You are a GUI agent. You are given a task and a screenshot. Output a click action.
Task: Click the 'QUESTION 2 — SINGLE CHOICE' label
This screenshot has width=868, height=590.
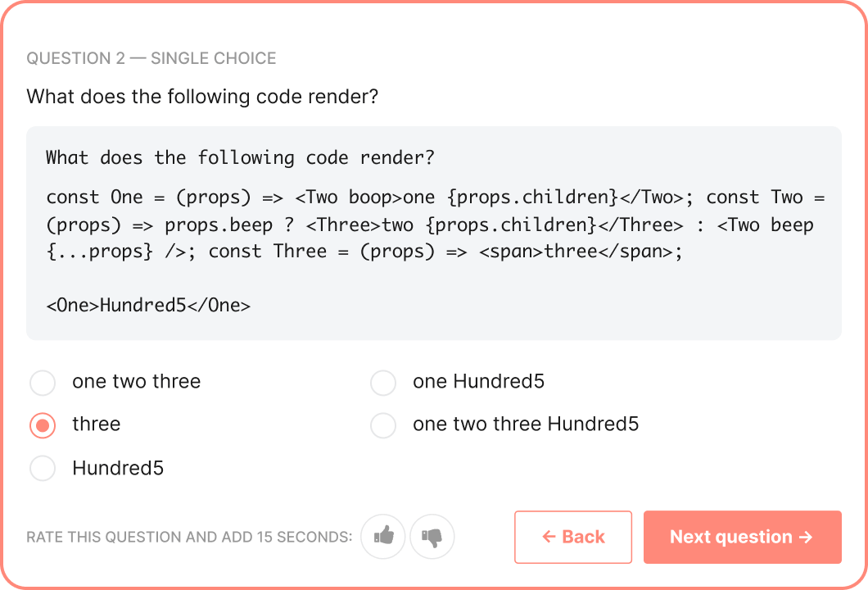tap(151, 58)
